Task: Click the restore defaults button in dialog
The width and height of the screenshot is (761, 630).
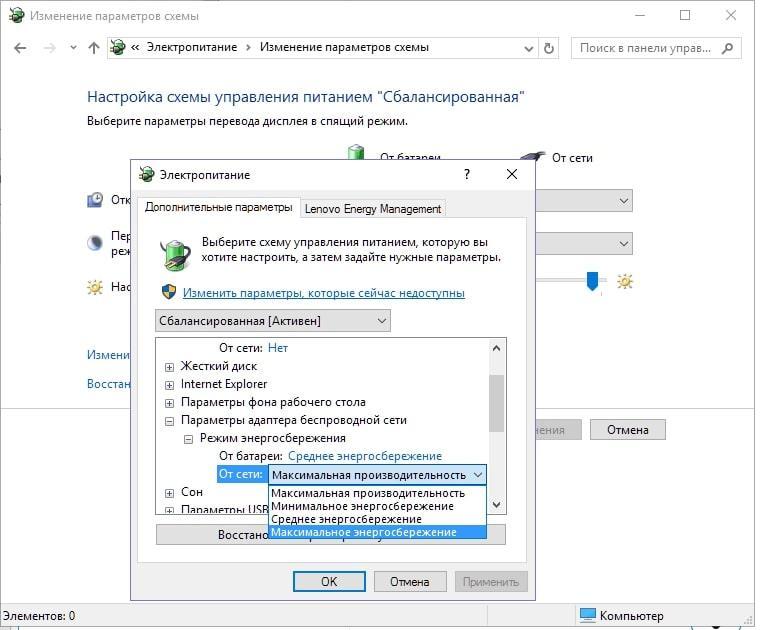Action: pyautogui.click(x=212, y=534)
